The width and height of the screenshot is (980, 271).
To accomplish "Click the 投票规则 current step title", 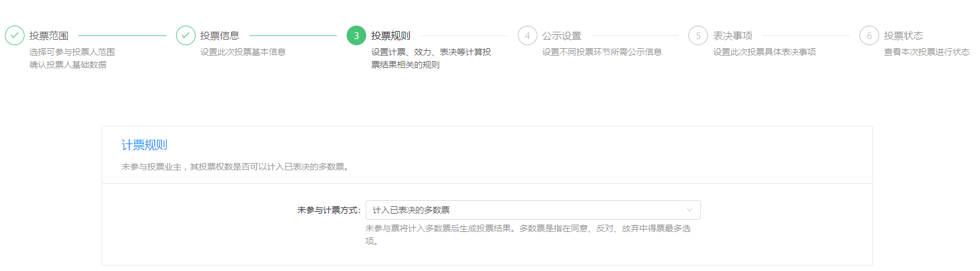I will click(391, 35).
